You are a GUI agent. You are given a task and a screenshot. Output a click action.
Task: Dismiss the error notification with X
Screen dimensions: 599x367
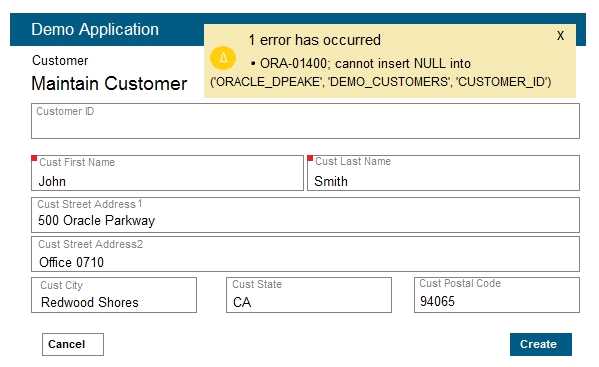pyautogui.click(x=560, y=36)
